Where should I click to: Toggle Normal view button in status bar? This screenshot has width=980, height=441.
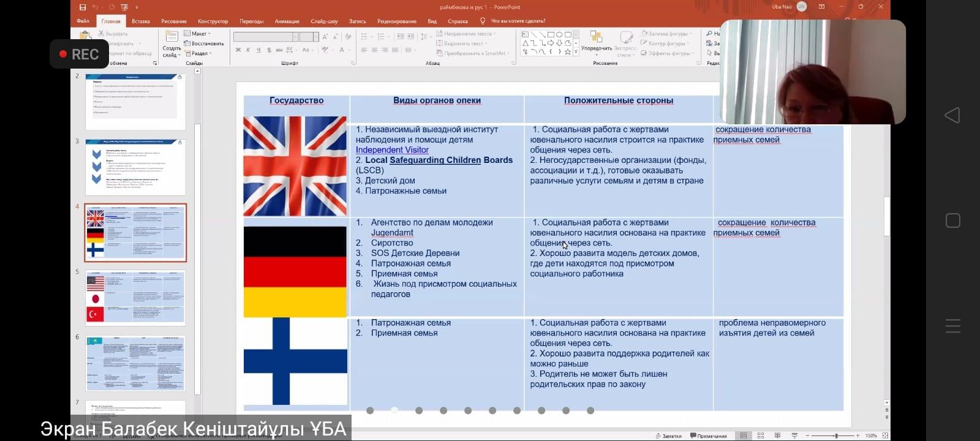(744, 435)
